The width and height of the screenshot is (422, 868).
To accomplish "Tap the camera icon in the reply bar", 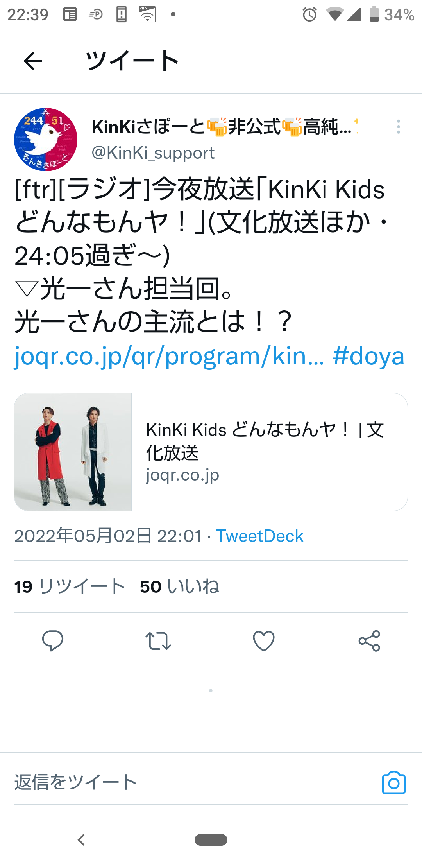I will pos(394,782).
